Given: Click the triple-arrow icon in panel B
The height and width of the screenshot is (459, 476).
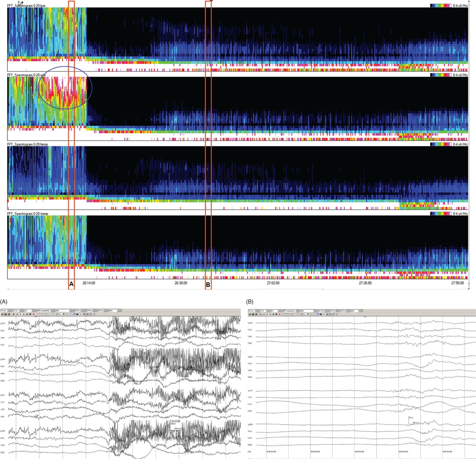Looking at the screenshot, I should pos(321,314).
